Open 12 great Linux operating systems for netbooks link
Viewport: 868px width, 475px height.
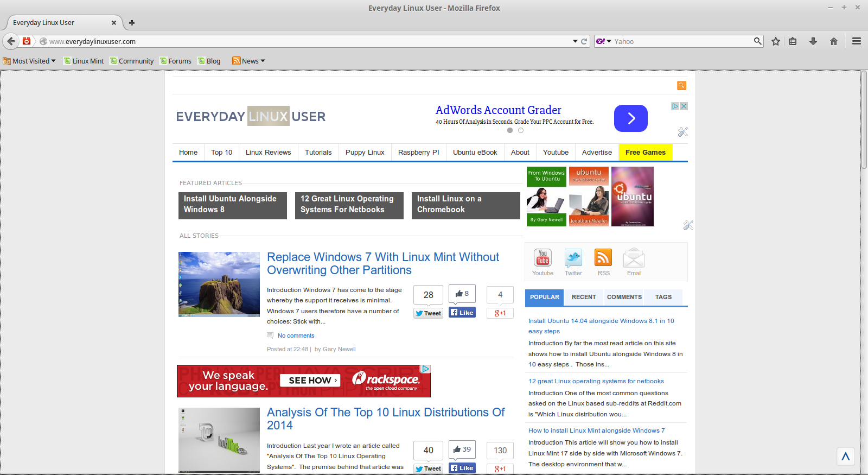[x=596, y=381]
